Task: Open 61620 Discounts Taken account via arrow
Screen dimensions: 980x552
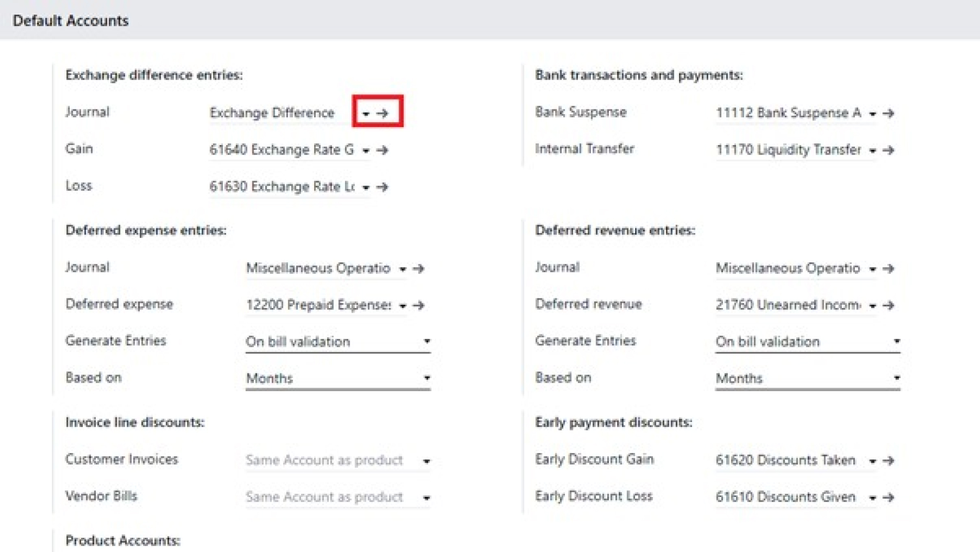Action: 888,460
